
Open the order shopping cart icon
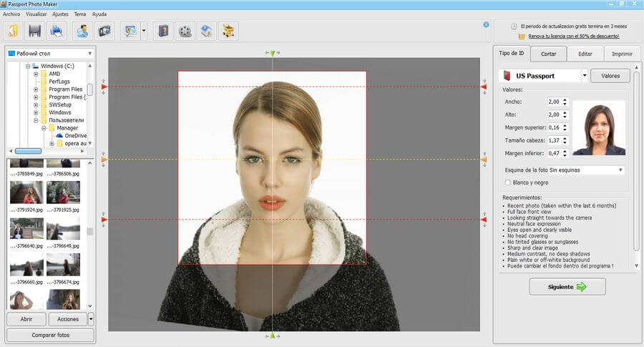[228, 31]
